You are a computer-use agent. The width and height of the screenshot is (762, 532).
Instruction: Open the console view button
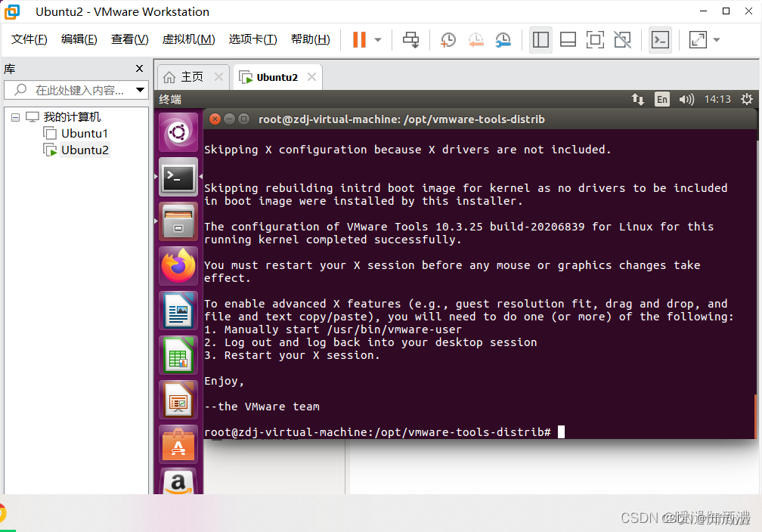coord(661,40)
